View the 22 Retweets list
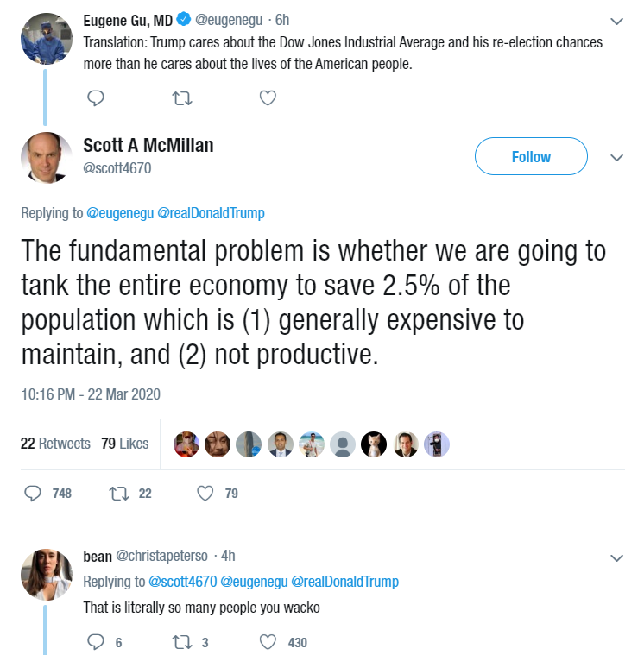The image size is (644, 655). 55,444
